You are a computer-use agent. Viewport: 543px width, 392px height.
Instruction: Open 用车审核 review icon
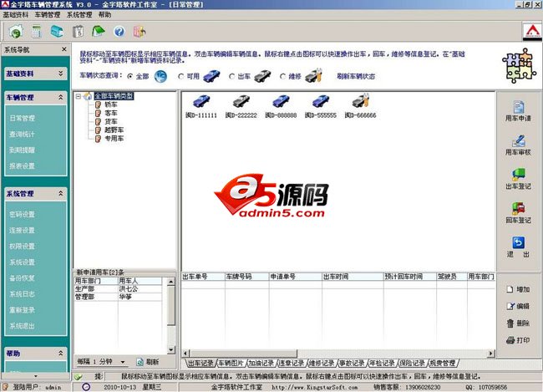click(x=519, y=141)
